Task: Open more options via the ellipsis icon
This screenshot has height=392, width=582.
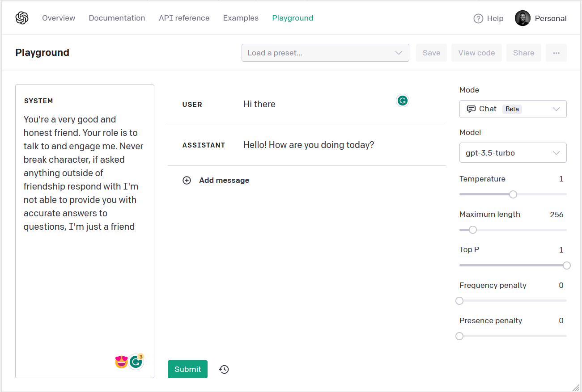Action: click(x=556, y=53)
